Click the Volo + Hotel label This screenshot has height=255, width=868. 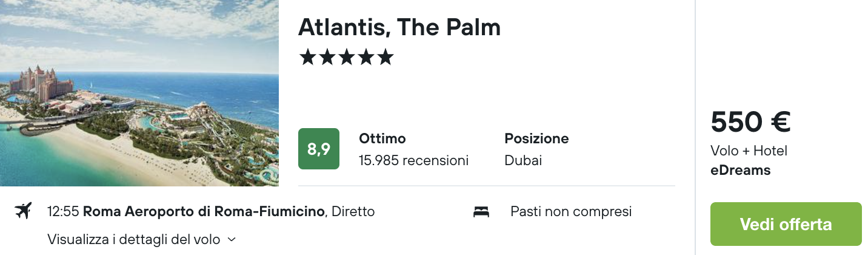[749, 151]
